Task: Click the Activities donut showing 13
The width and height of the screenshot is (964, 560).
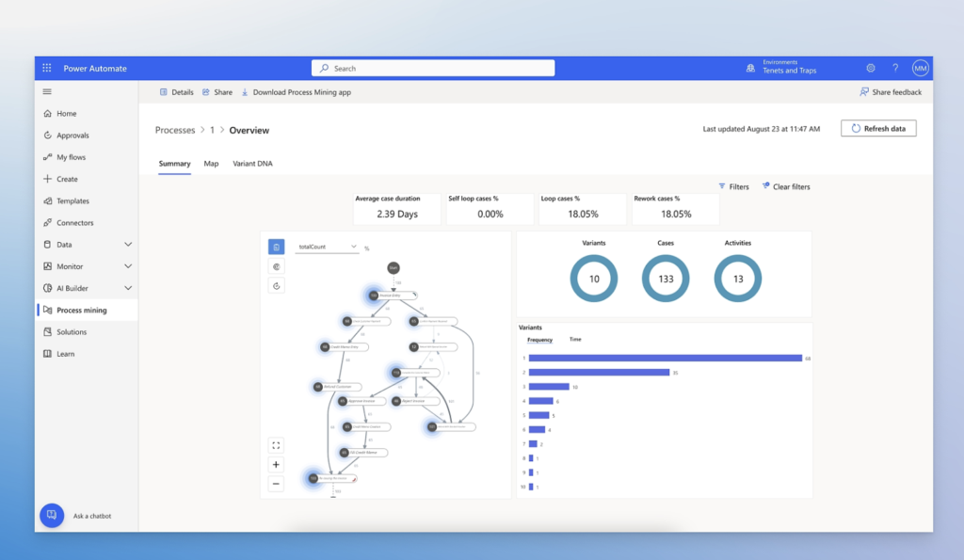Action: click(738, 279)
